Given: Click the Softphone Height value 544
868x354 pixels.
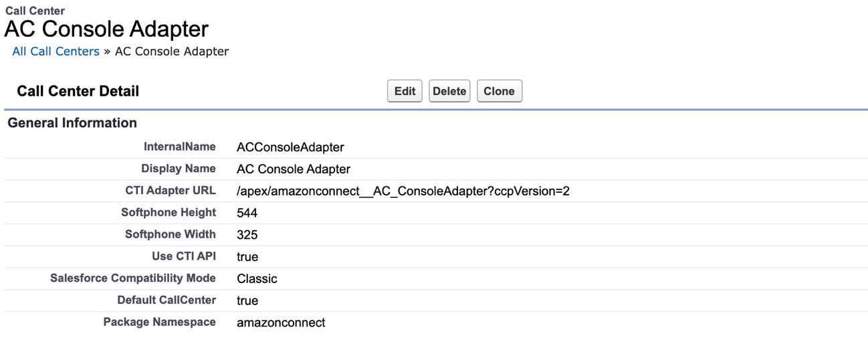Looking at the screenshot, I should click(x=247, y=213).
